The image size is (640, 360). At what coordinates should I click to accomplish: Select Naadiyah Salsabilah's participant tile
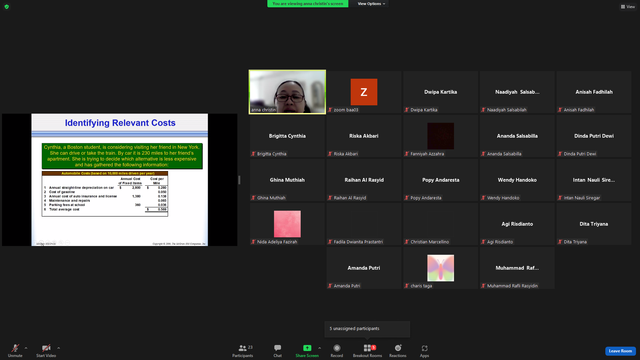pyautogui.click(x=517, y=92)
